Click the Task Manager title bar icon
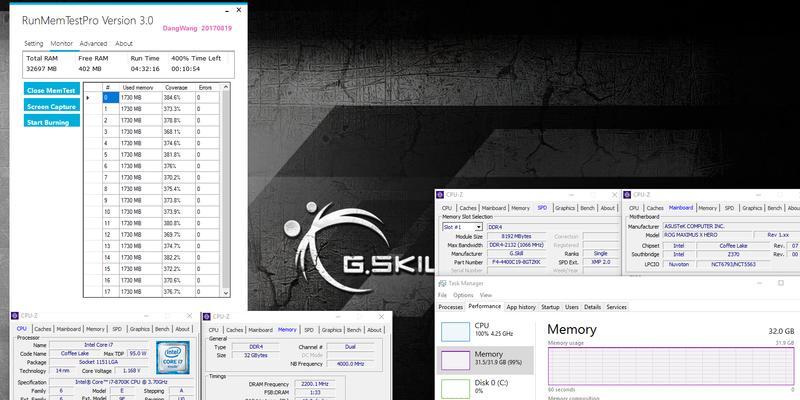 point(442,283)
